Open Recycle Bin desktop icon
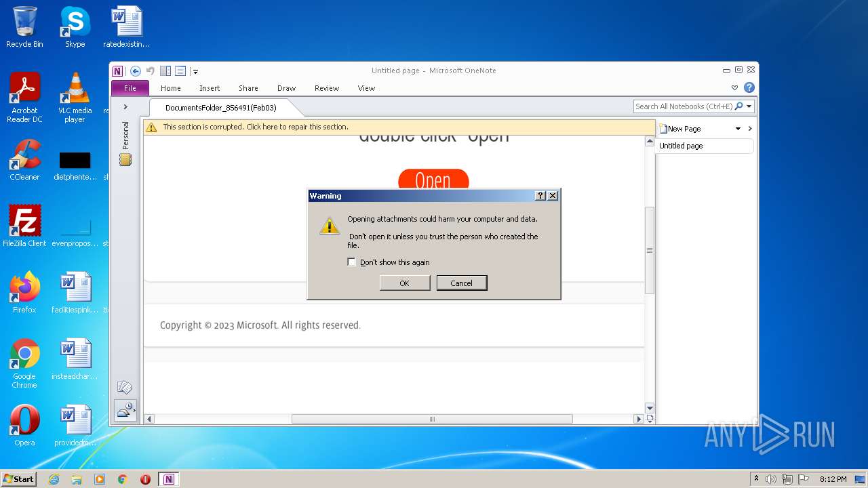The width and height of the screenshot is (868, 488). click(x=24, y=27)
